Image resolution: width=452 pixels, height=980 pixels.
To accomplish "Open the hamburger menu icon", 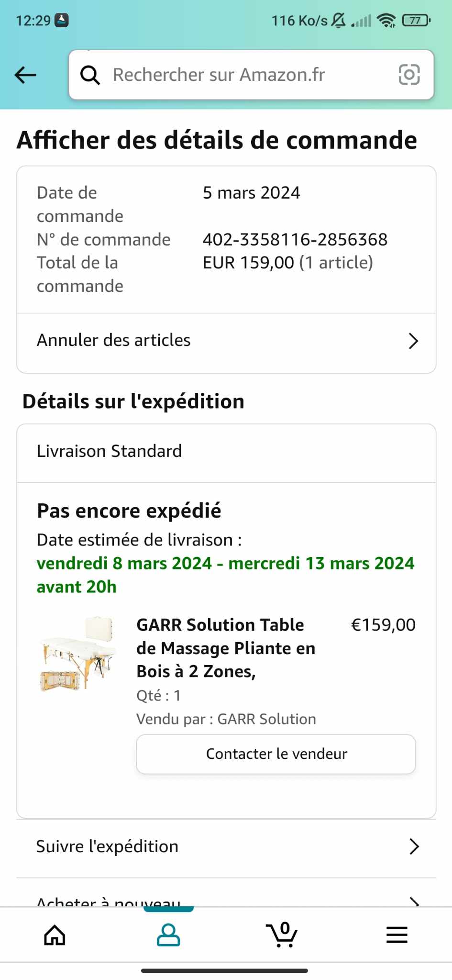I will point(397,935).
